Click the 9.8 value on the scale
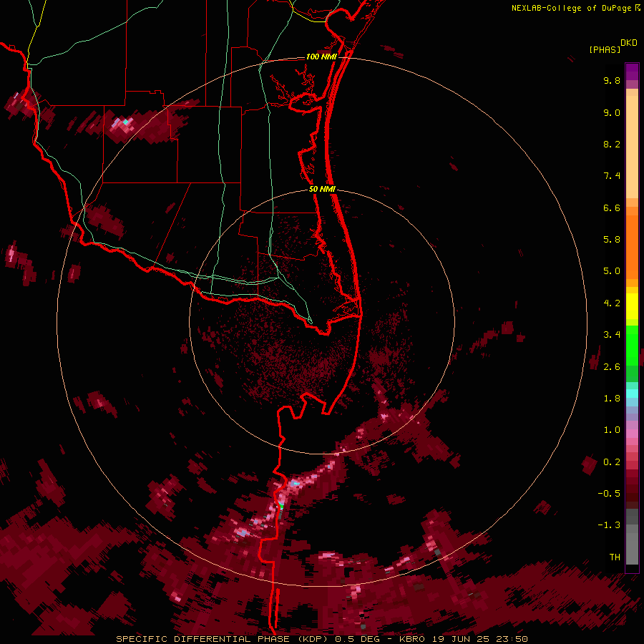This screenshot has height=644, width=644. tap(612, 80)
